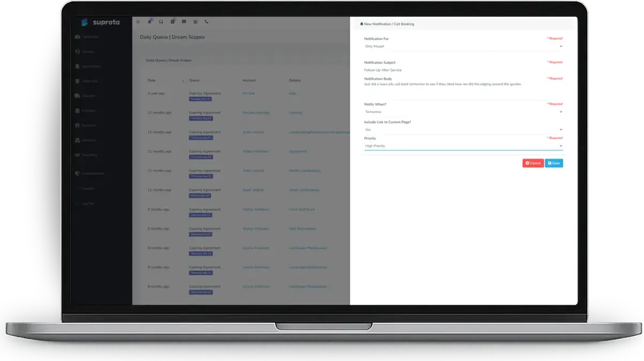Expand the Priority dropdown showing High Priority

[463, 146]
